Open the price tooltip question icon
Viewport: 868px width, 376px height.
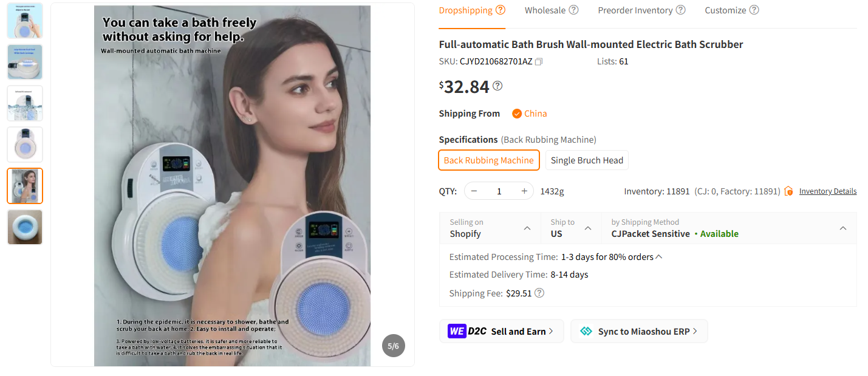click(x=497, y=86)
